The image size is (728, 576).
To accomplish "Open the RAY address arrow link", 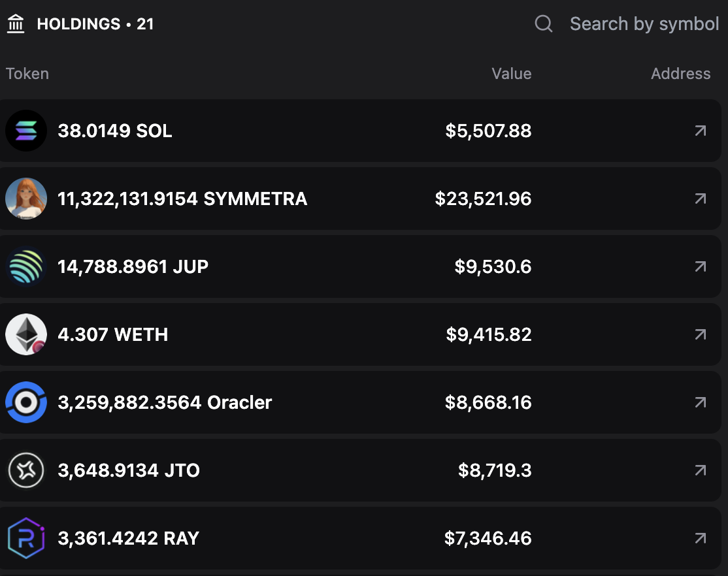I will pos(700,538).
